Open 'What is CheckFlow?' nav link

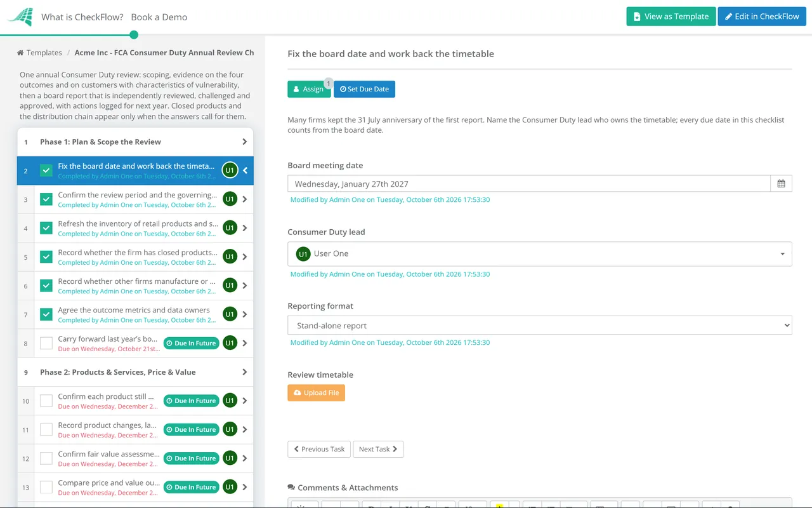pyautogui.click(x=82, y=17)
